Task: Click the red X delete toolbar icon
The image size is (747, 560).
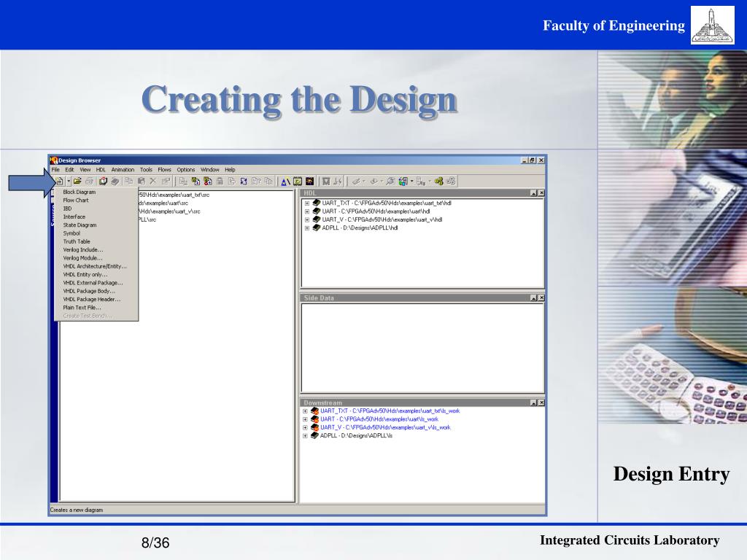Action: click(x=155, y=180)
